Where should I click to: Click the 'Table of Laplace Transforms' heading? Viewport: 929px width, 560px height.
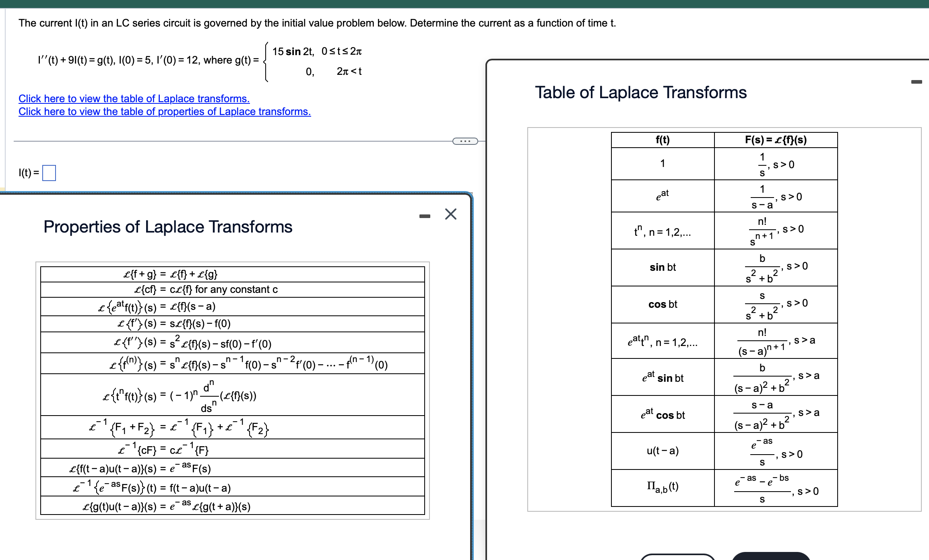[640, 93]
